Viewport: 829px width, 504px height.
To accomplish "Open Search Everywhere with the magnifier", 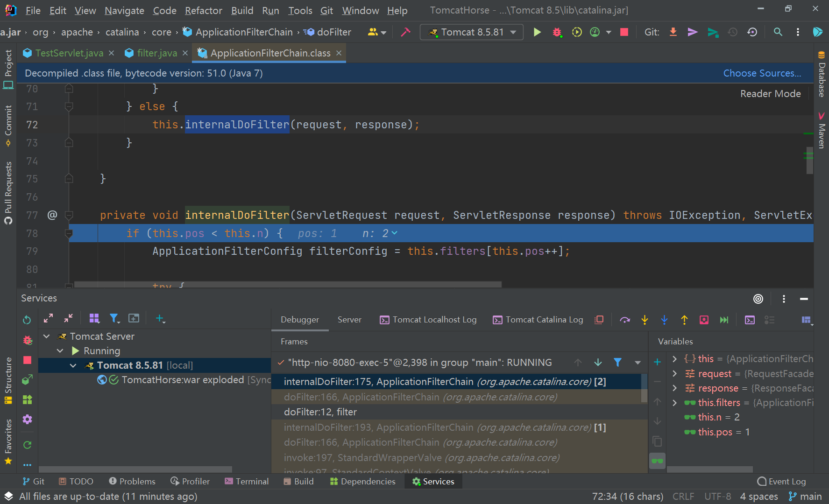I will pyautogui.click(x=778, y=32).
